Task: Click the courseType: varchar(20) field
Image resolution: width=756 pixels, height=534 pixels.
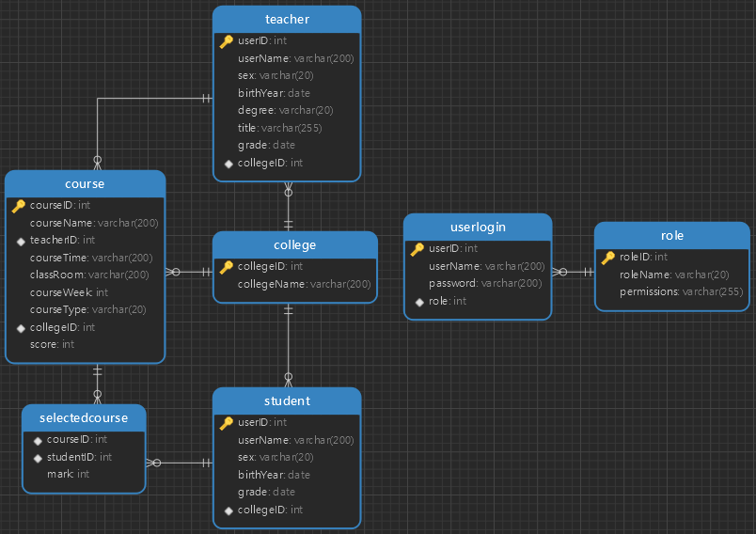Action: [87, 309]
